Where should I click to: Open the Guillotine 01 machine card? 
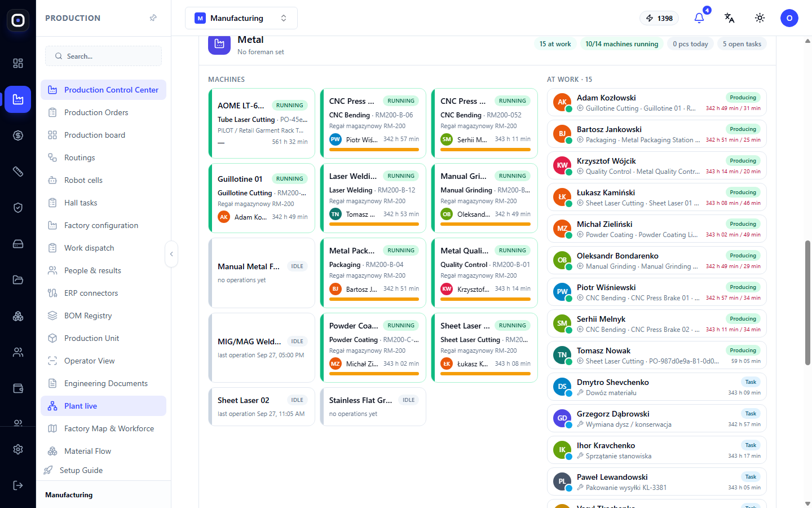pos(262,198)
